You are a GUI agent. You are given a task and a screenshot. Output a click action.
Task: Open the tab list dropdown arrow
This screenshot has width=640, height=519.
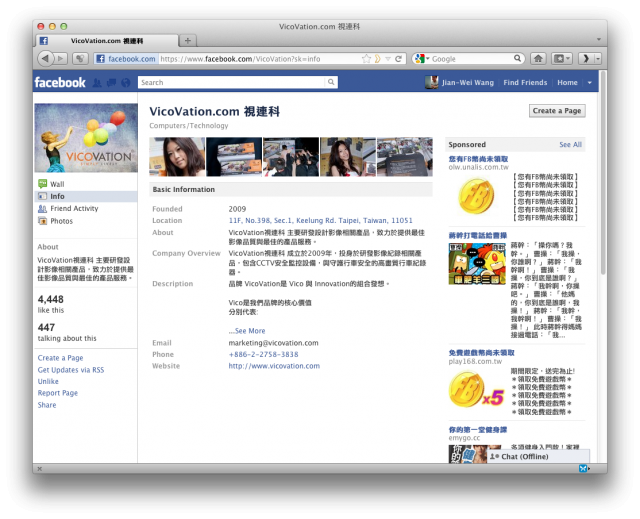599,40
